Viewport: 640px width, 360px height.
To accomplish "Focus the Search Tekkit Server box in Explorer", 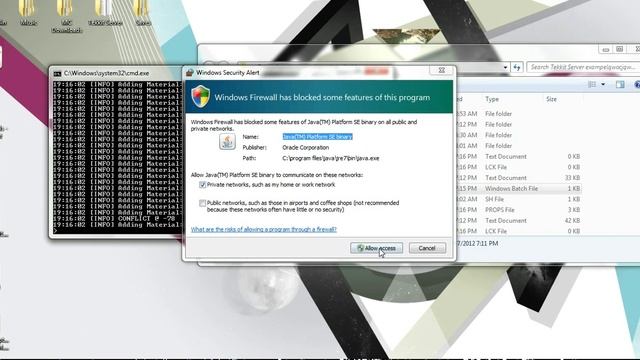I will (x=583, y=67).
